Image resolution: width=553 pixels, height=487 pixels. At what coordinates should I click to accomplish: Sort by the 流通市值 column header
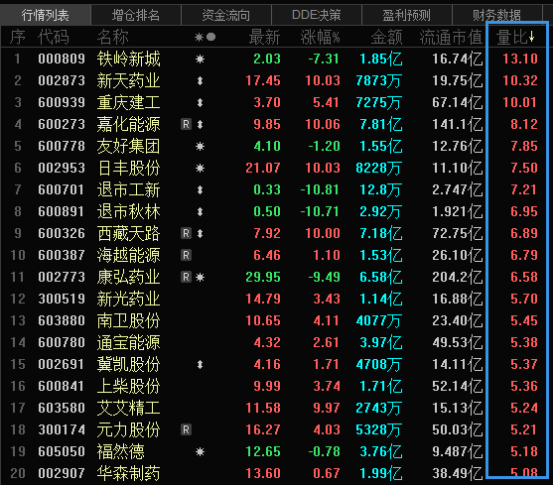point(451,37)
